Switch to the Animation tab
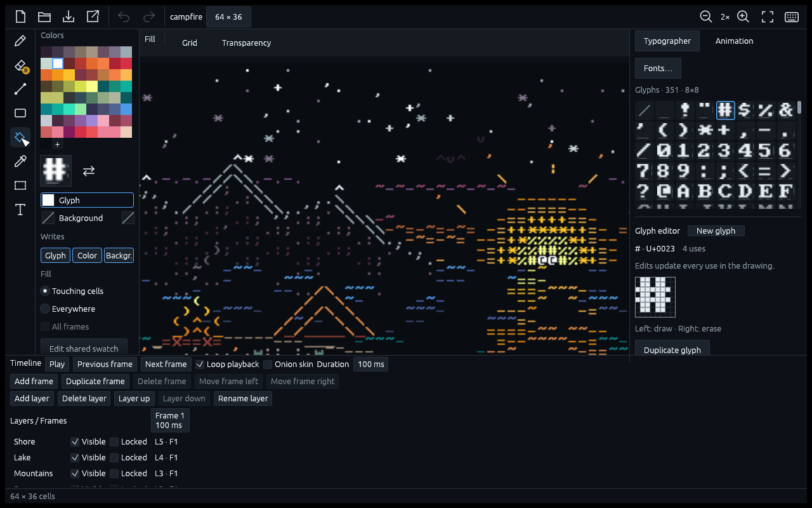The image size is (812, 508). click(734, 41)
